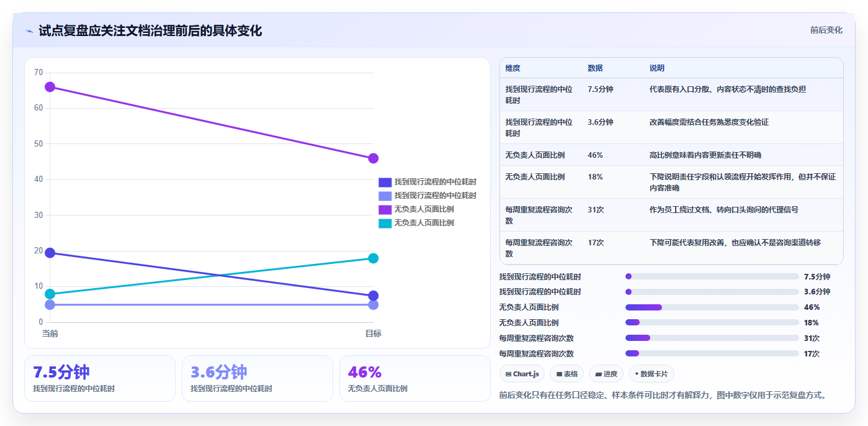
Task: Click the 31次 value beside progress bar
Action: tap(812, 338)
